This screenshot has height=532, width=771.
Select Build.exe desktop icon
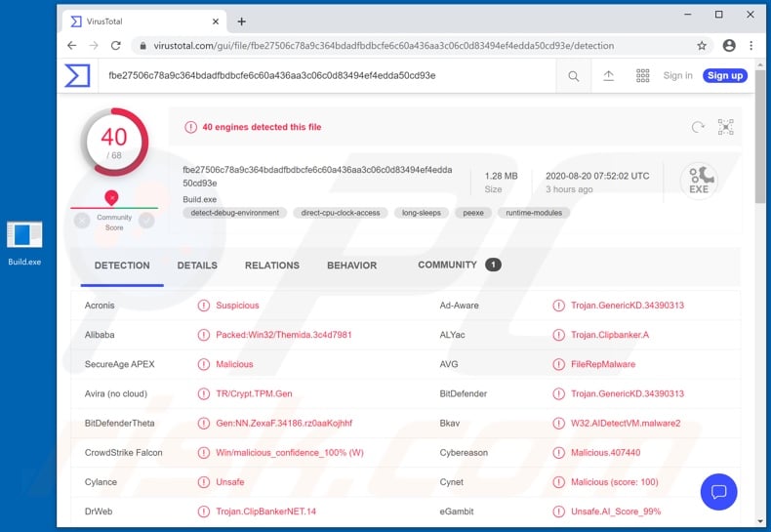pos(24,243)
